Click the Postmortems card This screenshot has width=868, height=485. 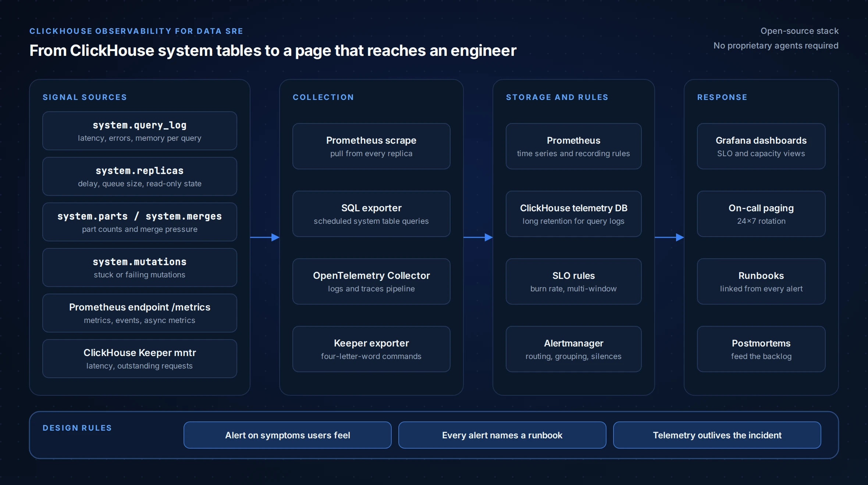[761, 349]
